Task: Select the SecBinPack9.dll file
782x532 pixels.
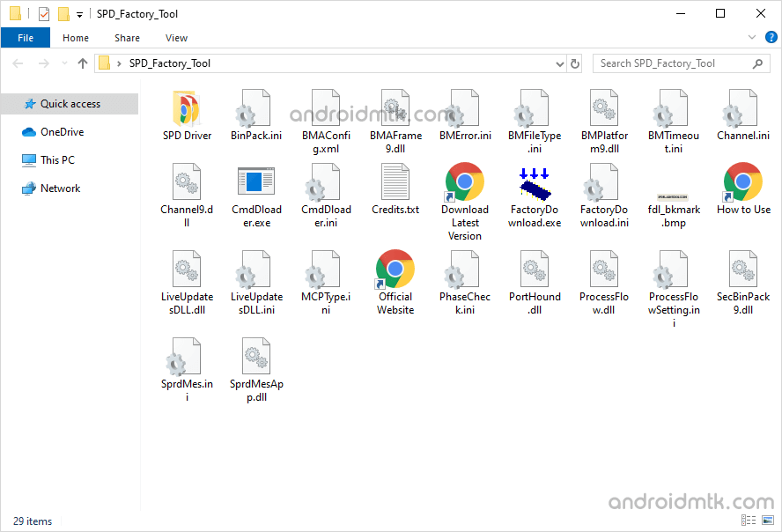Action: (743, 283)
